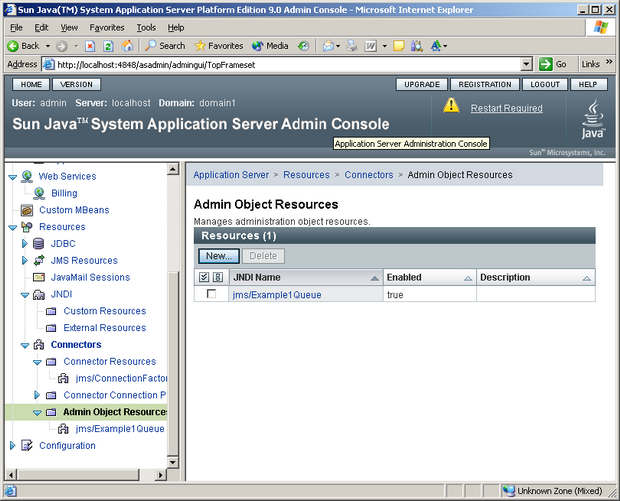Collapse the Connectors tree node
The image size is (620, 501).
tap(25, 345)
